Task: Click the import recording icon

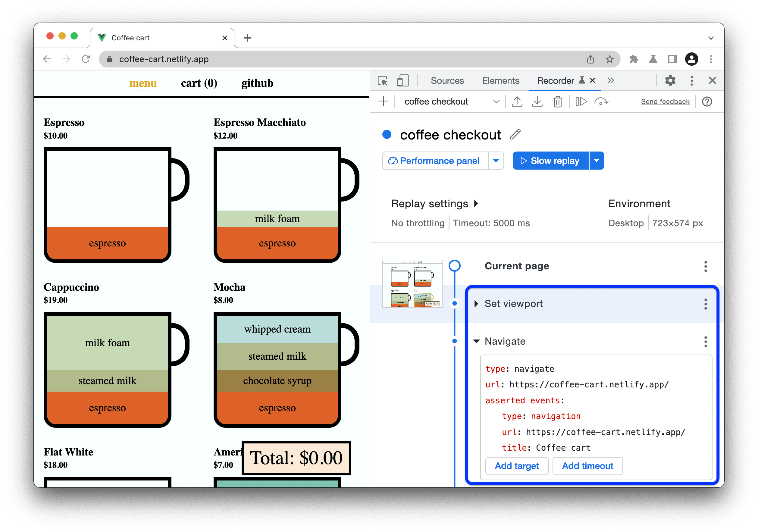Action: tap(536, 102)
